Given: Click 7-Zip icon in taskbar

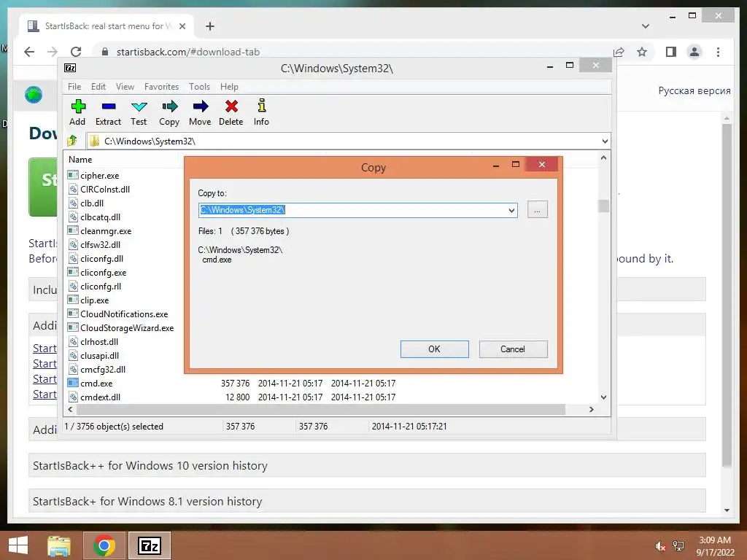Looking at the screenshot, I should [149, 545].
